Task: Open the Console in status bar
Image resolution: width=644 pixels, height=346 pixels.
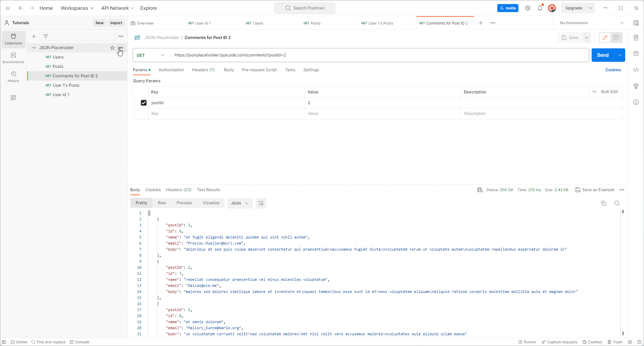Action: [79, 342]
